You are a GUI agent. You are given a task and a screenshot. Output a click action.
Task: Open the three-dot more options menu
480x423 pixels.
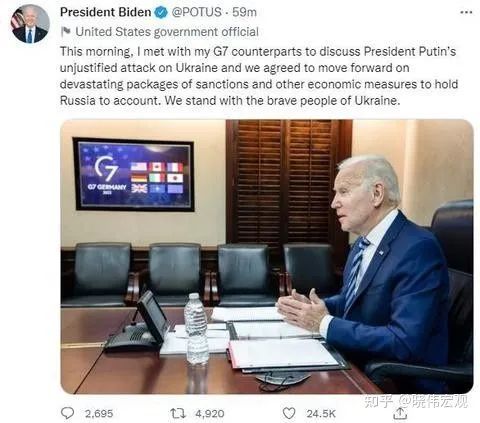pyautogui.click(x=466, y=13)
